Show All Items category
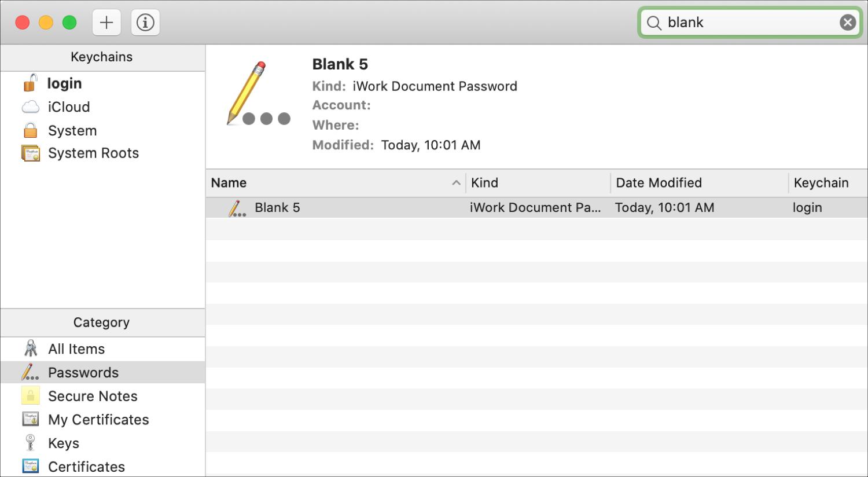 click(76, 349)
